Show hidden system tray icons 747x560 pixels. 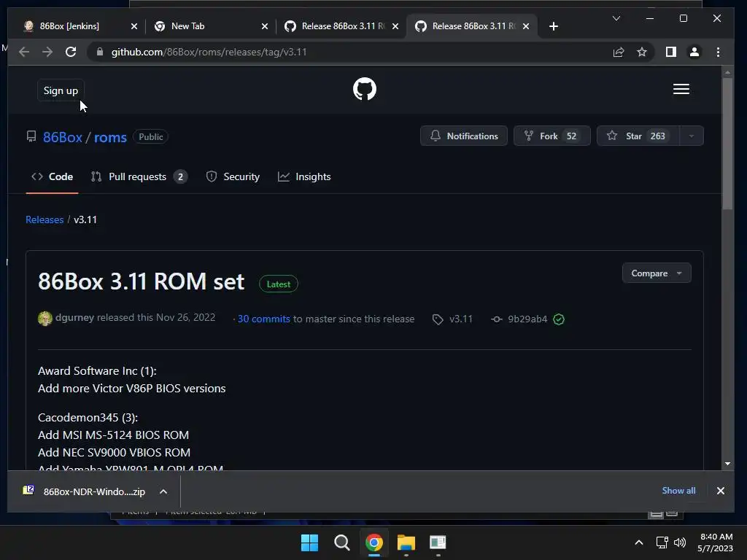(x=639, y=542)
